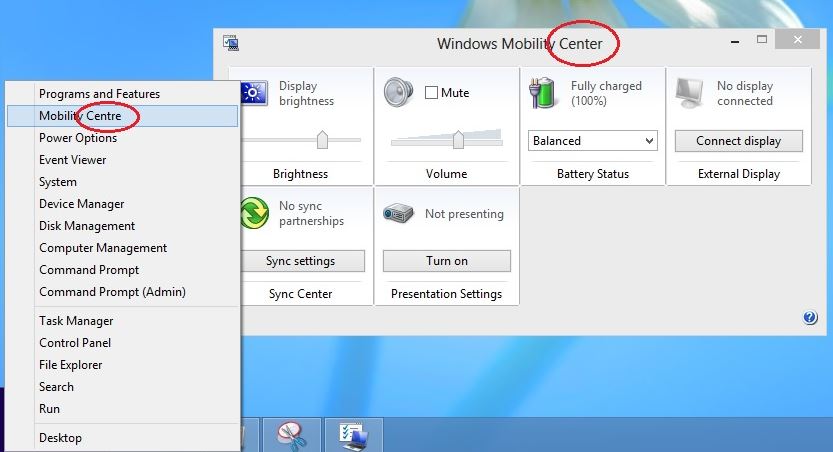
Task: Minimize the Windows Mobility Center window
Action: coord(735,40)
